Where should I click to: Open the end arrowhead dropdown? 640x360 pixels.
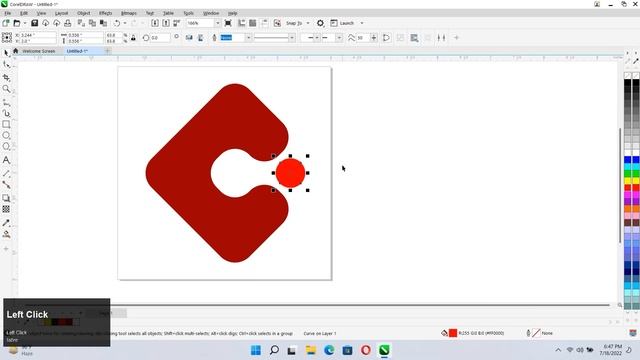click(339, 38)
